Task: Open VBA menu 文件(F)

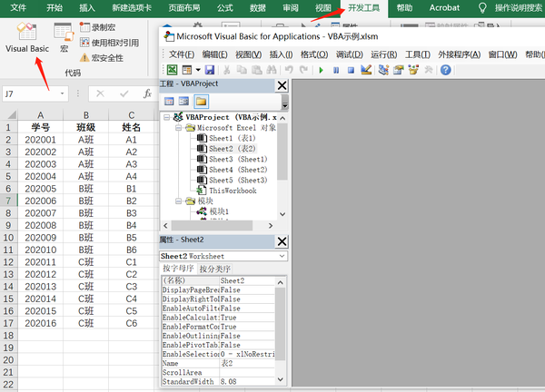Action: click(182, 54)
